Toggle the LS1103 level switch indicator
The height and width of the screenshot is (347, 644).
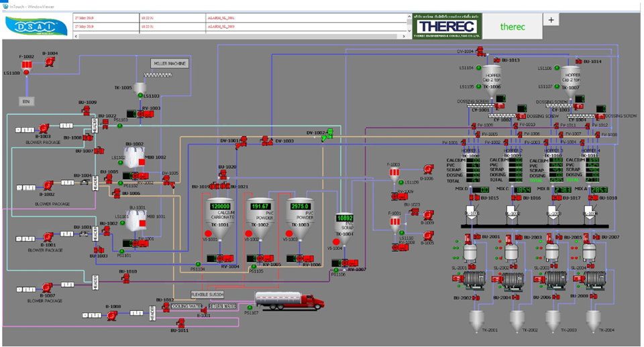(x=144, y=96)
